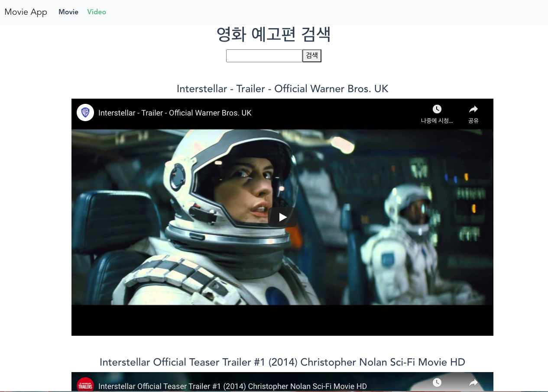The height and width of the screenshot is (392, 548).
Task: Click the heading 영화 예고편 검색
Action: [274, 35]
